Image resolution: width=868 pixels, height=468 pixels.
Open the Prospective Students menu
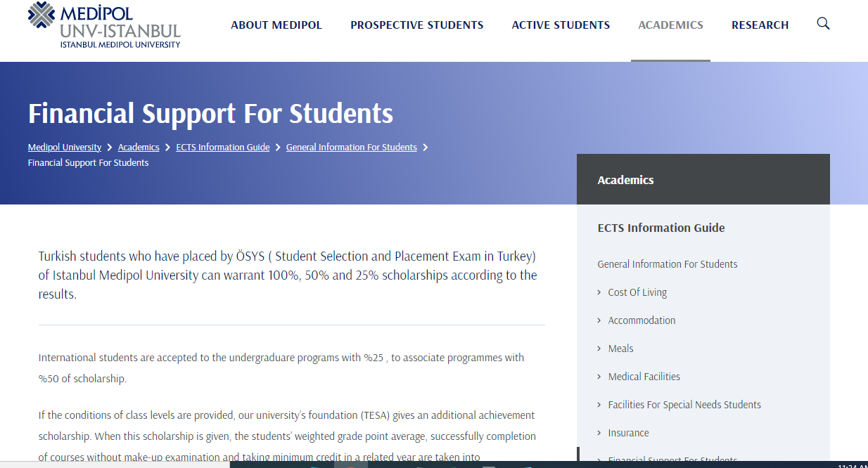click(417, 25)
